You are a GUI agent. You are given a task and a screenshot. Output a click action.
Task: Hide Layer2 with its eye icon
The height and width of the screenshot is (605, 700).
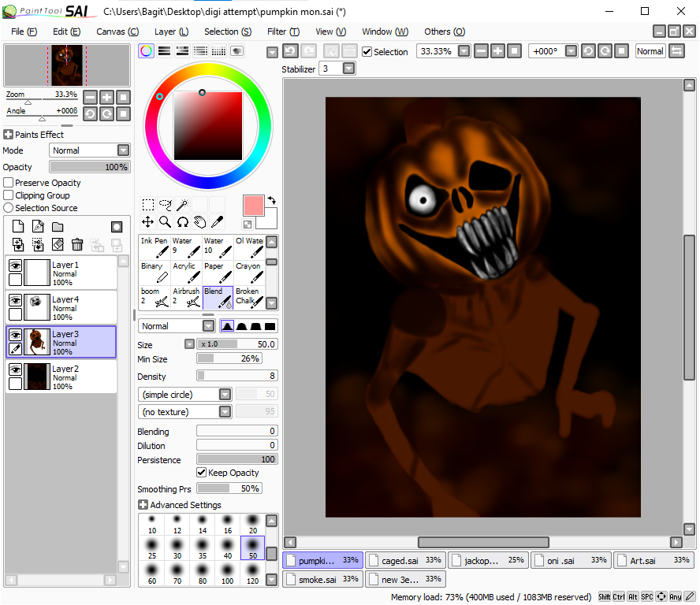(x=15, y=369)
